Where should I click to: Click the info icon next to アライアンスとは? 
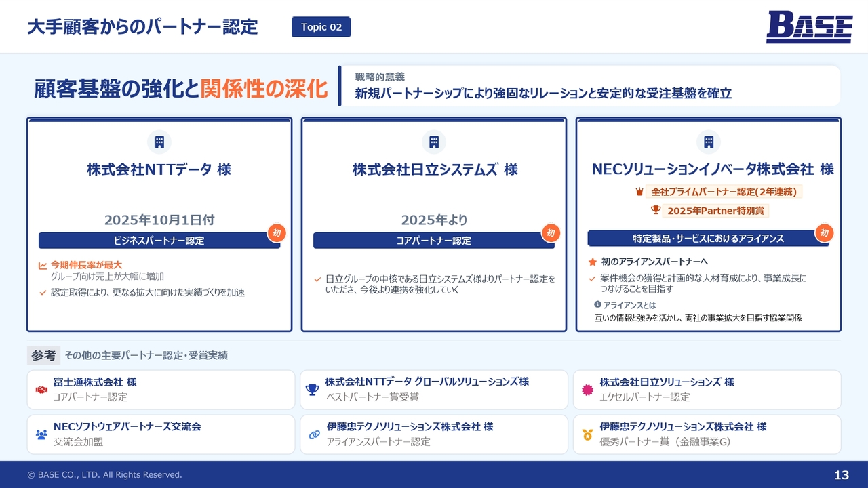[x=597, y=304]
